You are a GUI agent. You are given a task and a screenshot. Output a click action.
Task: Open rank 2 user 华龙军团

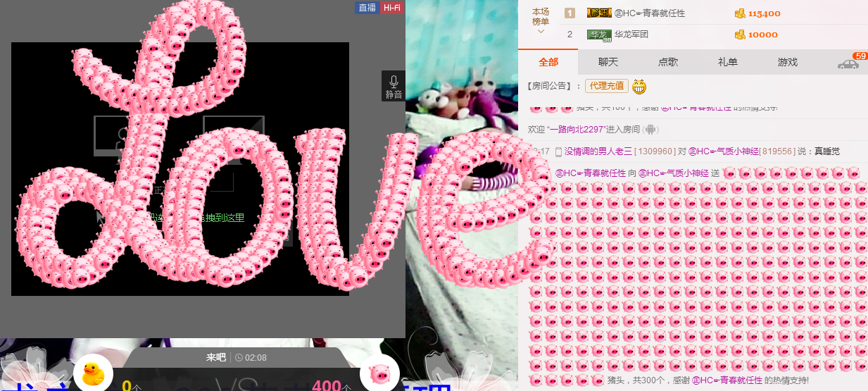631,34
